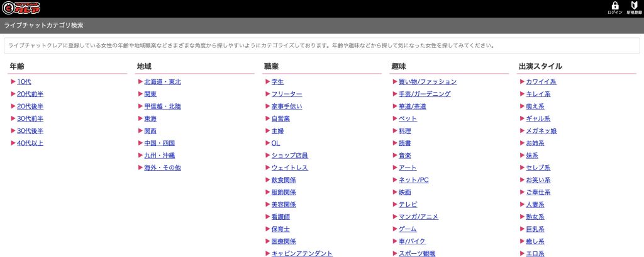Screen dimensions: 644x257
Task: Open the 華道/茶道 hobby link
Action: 413,106
